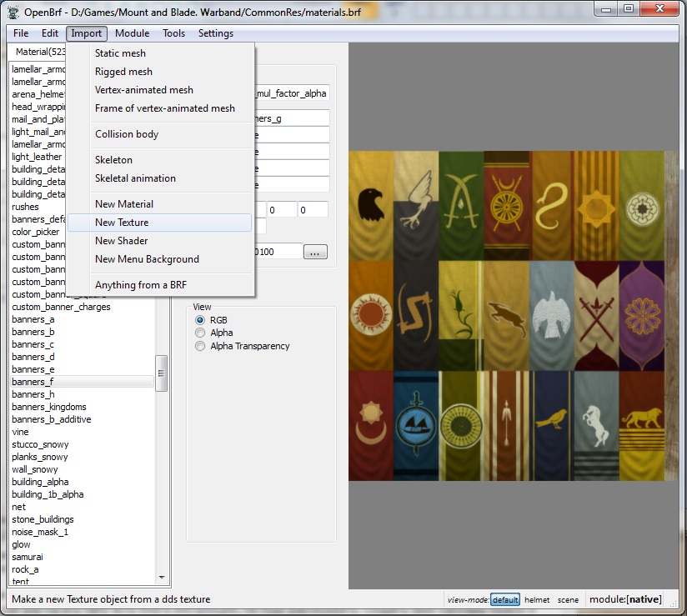Viewport: 687px width, 616px height.
Task: Open the File menu
Action: pyautogui.click(x=21, y=33)
